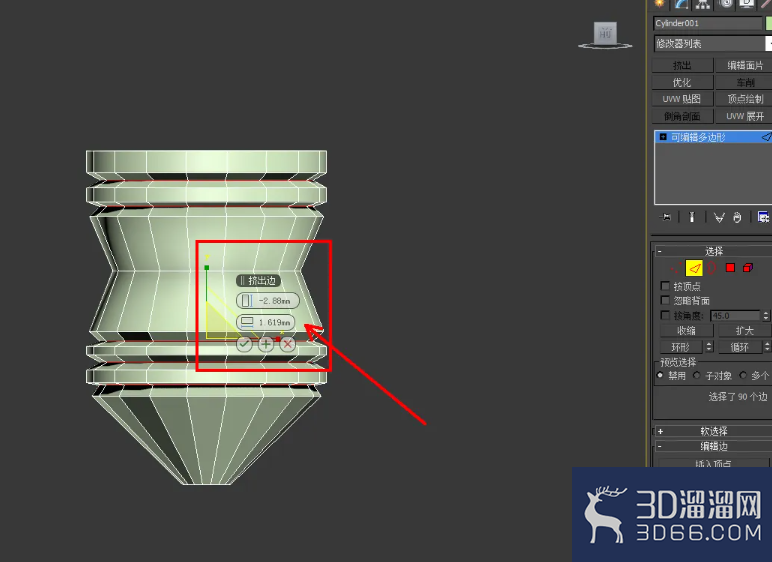
Task: Confirm extrude edges with OK checkmark
Action: (244, 344)
